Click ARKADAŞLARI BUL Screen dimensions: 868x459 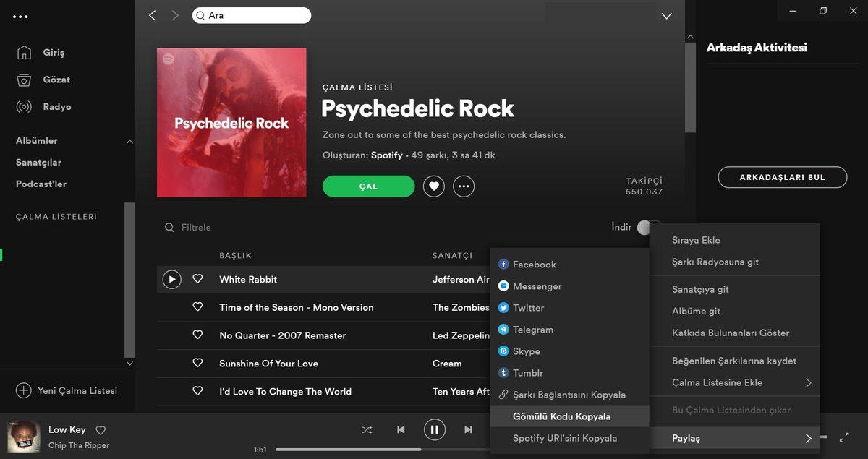point(783,177)
